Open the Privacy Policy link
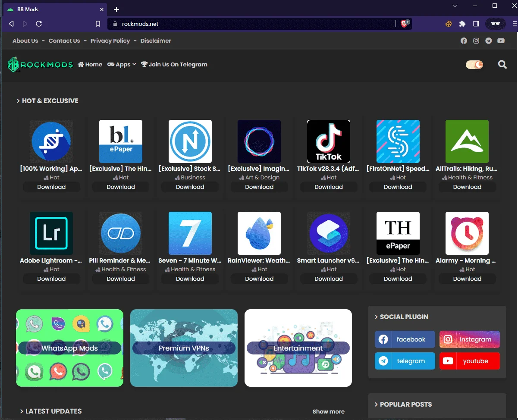The image size is (518, 420). point(110,41)
